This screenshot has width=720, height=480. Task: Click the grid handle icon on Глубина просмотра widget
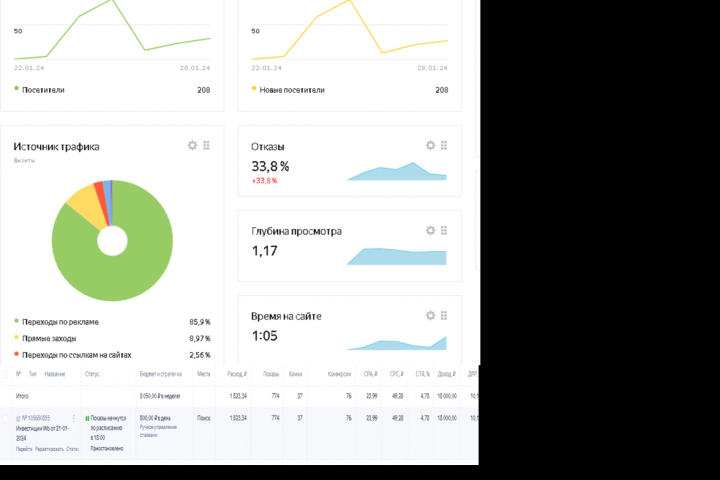(x=444, y=231)
